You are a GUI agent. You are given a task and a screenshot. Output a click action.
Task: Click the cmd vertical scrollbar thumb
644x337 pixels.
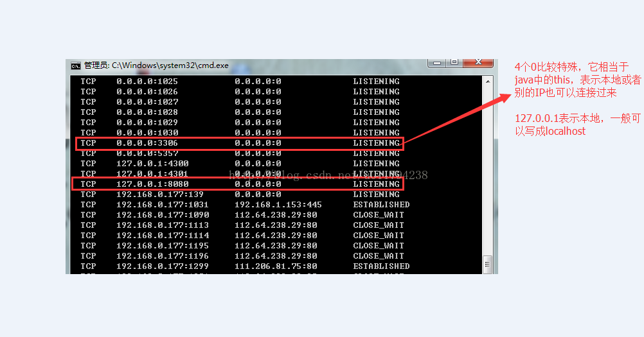(488, 264)
